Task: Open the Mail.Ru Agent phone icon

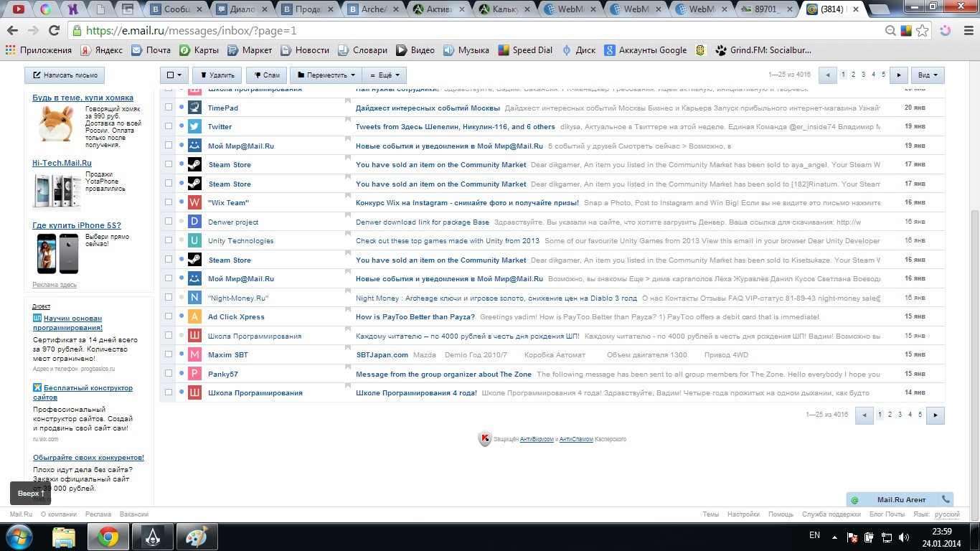Action: tap(946, 499)
